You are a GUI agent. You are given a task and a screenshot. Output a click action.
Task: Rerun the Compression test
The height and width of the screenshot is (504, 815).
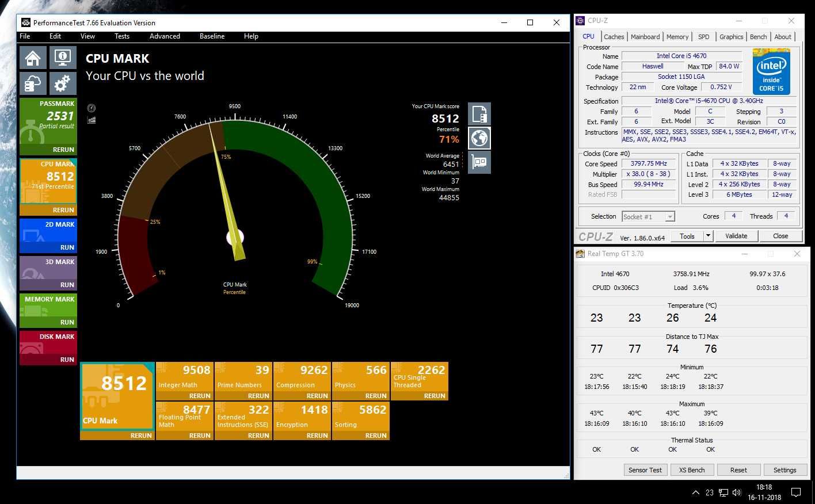(x=317, y=396)
